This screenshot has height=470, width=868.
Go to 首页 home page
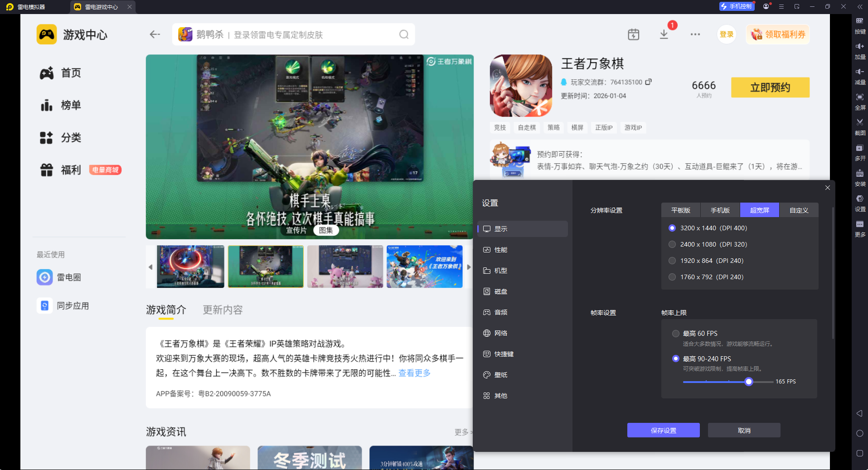click(61, 73)
